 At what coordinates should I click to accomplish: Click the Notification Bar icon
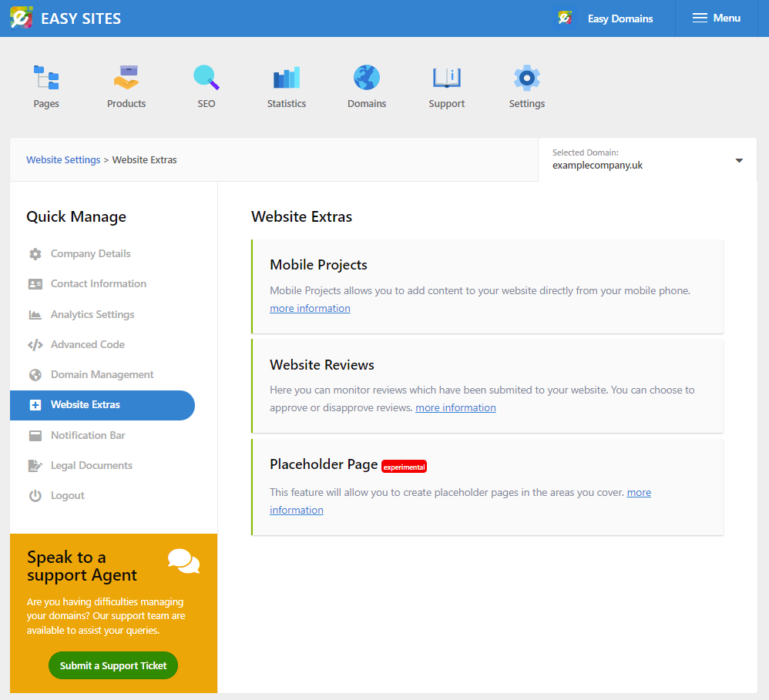click(x=35, y=436)
